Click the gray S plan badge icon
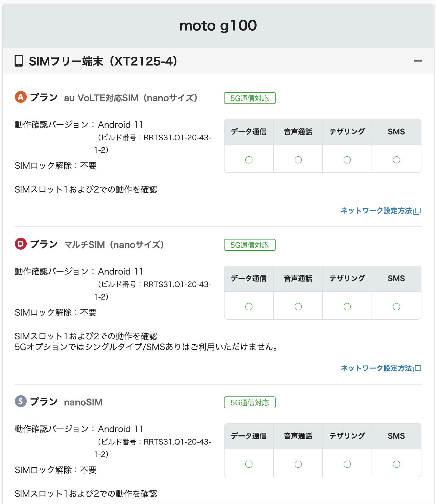The width and height of the screenshot is (436, 504). pos(21,401)
